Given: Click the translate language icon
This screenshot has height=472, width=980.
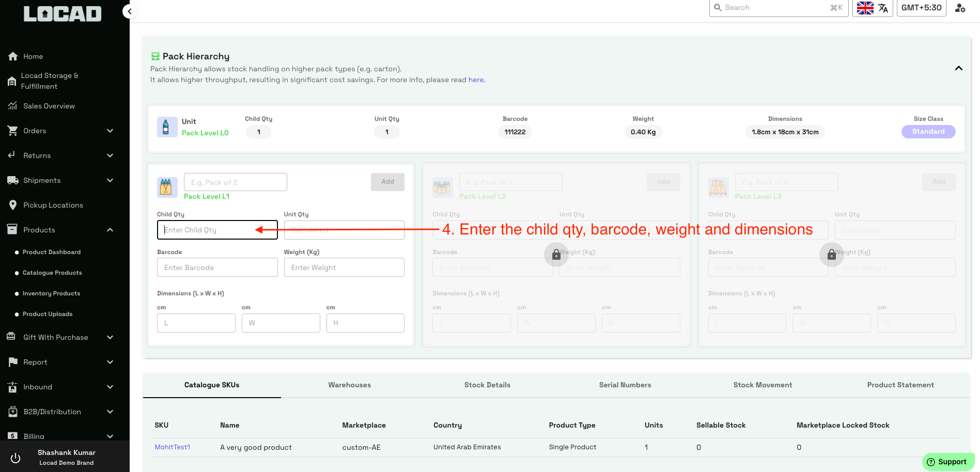Looking at the screenshot, I should pyautogui.click(x=883, y=8).
